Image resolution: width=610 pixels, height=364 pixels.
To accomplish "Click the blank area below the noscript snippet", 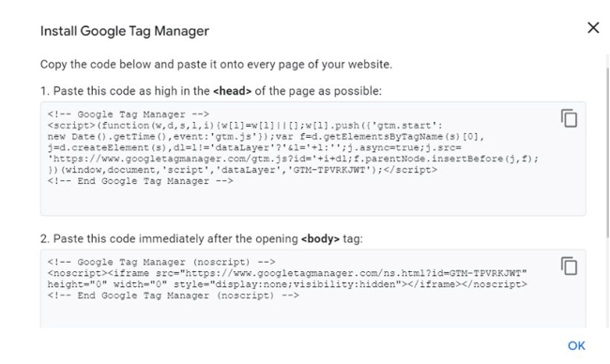I will [313, 314].
